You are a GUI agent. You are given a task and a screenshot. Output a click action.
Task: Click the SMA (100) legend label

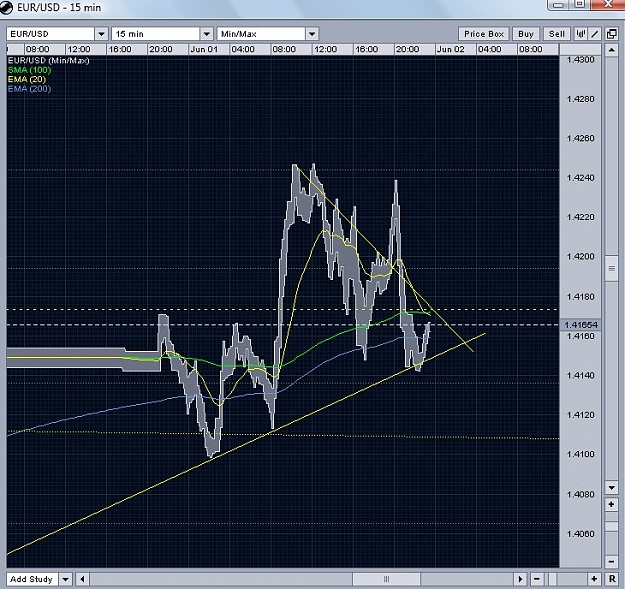[x=29, y=70]
